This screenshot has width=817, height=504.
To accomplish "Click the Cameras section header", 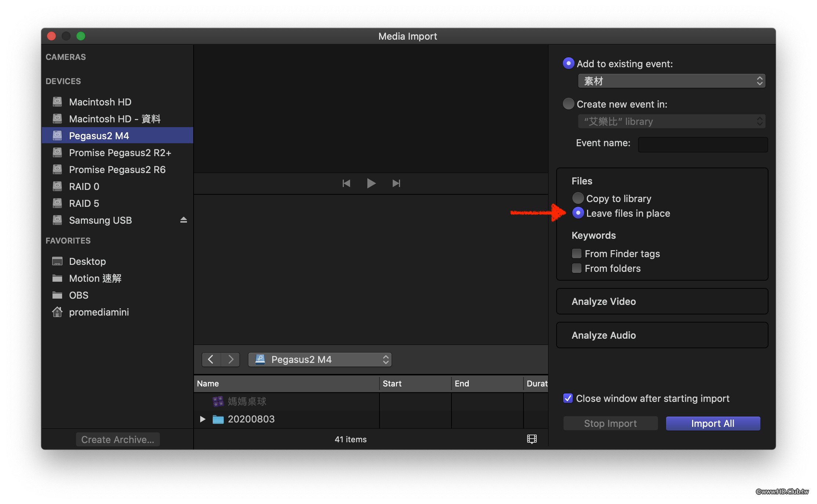I will coord(66,57).
